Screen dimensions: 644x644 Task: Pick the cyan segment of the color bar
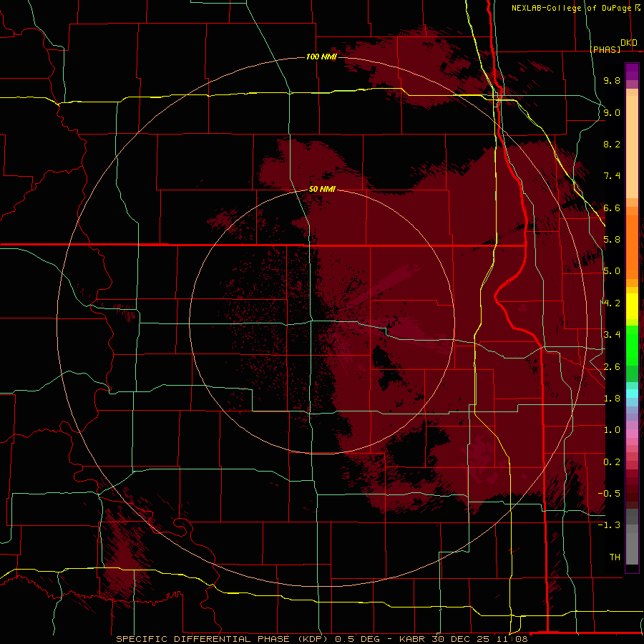coord(632,394)
